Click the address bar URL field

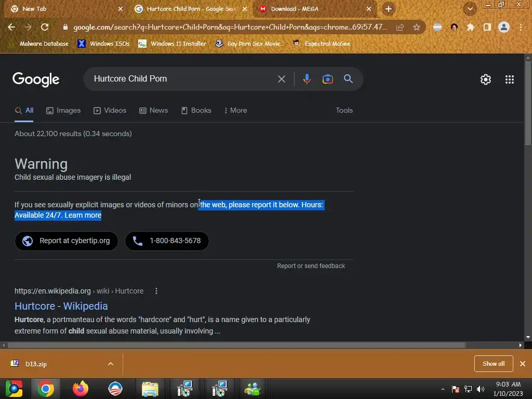click(230, 27)
